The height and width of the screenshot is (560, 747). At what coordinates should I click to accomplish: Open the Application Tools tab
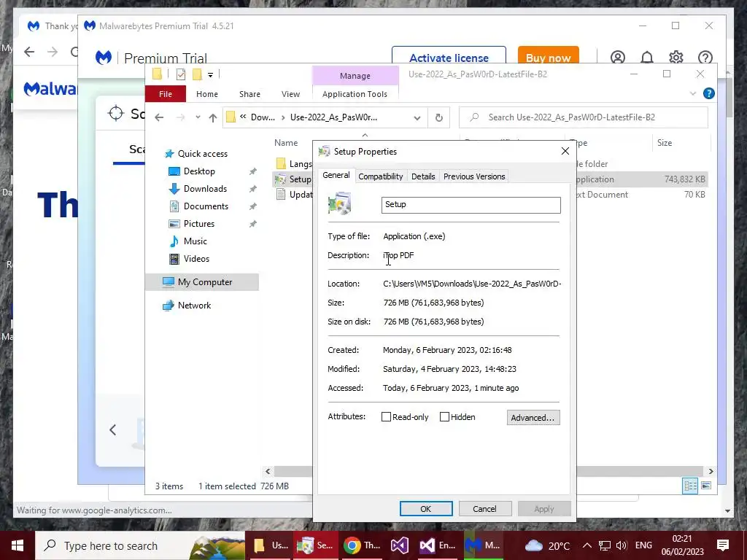click(355, 94)
